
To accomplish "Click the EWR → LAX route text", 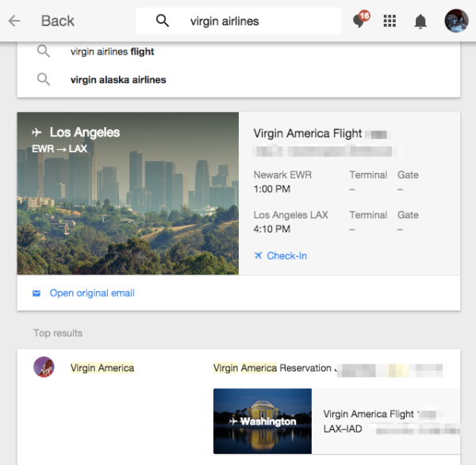I will (59, 149).
